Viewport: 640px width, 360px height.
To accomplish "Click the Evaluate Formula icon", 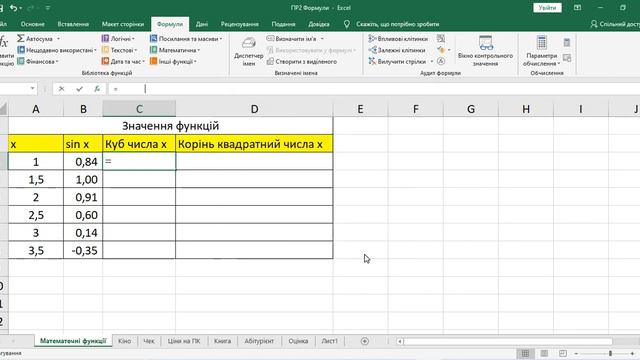I will [441, 61].
